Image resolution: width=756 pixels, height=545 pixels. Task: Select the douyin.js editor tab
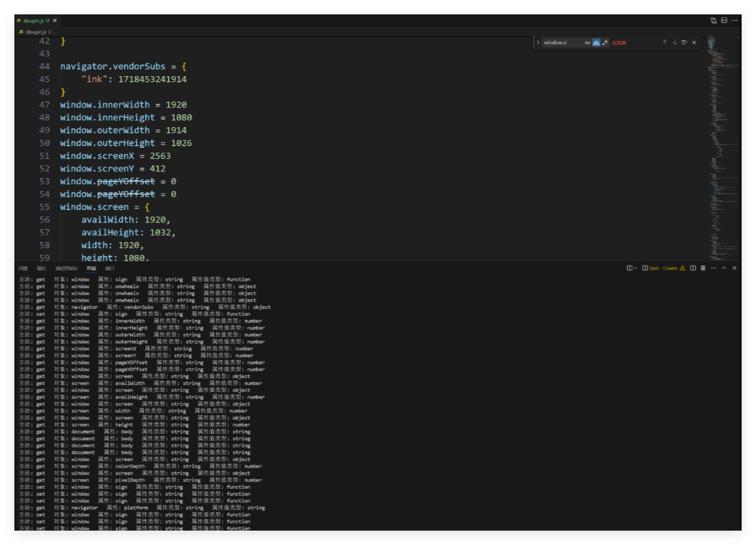pos(37,21)
